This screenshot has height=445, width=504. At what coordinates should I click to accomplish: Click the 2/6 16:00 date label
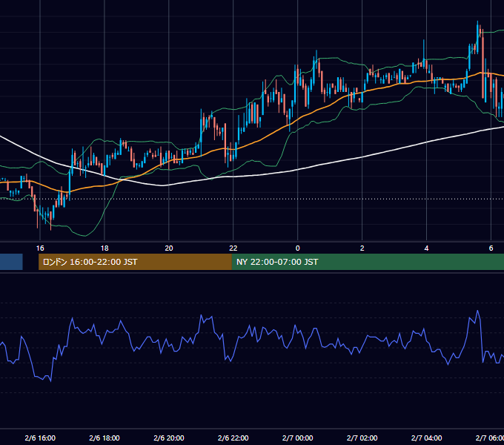pyautogui.click(x=40, y=438)
